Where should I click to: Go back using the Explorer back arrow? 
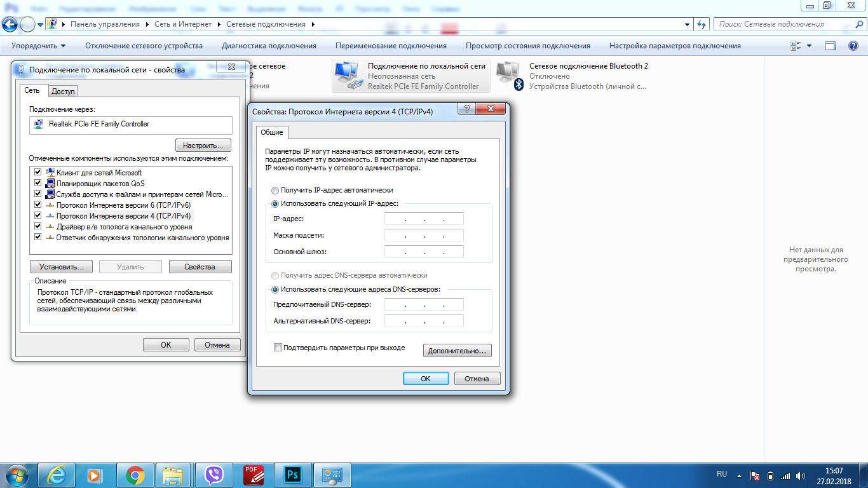(x=10, y=24)
